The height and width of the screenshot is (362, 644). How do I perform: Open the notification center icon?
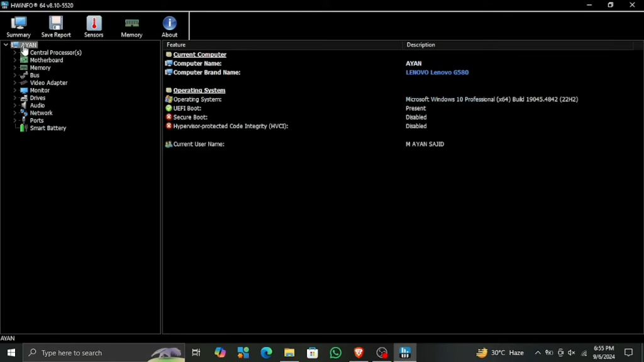coord(628,353)
